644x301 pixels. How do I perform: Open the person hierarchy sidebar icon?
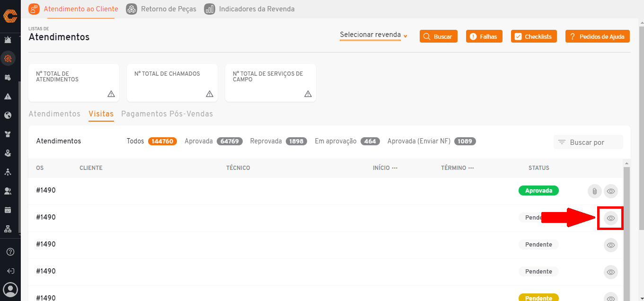8,172
